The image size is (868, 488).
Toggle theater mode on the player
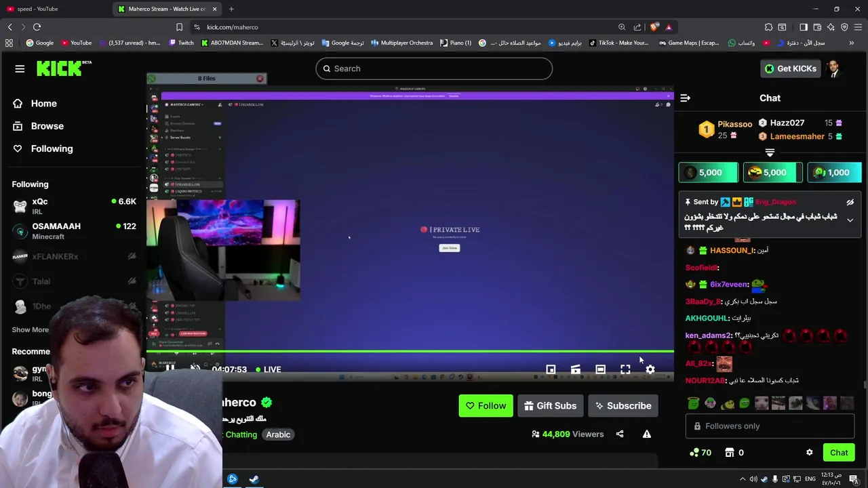(600, 369)
